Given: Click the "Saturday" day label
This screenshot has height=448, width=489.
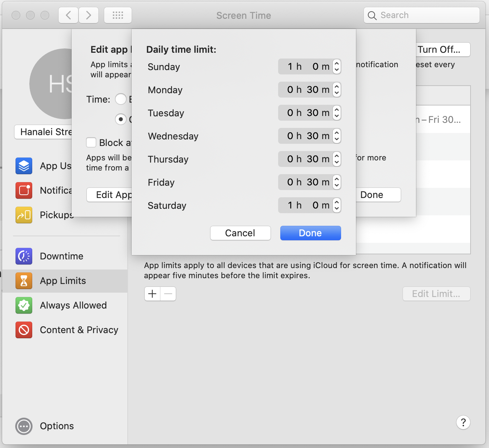Looking at the screenshot, I should pyautogui.click(x=167, y=206).
